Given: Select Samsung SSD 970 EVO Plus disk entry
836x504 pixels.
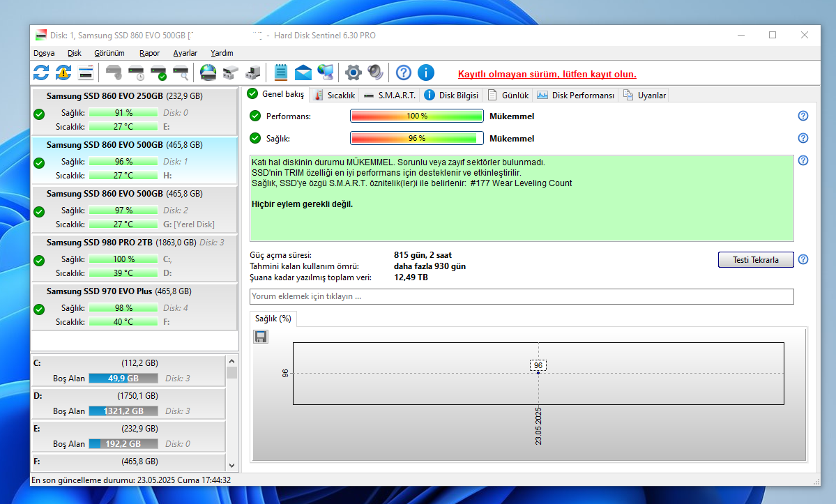Looking at the screenshot, I should coord(135,307).
